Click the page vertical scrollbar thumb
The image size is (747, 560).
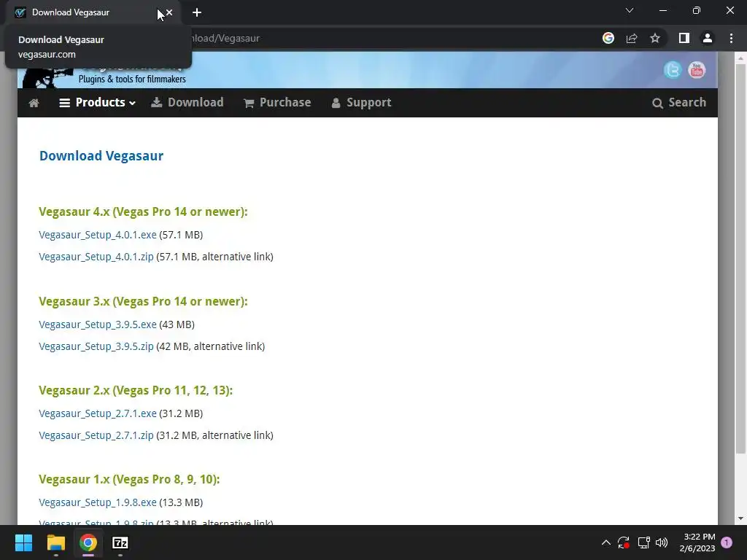(x=740, y=260)
